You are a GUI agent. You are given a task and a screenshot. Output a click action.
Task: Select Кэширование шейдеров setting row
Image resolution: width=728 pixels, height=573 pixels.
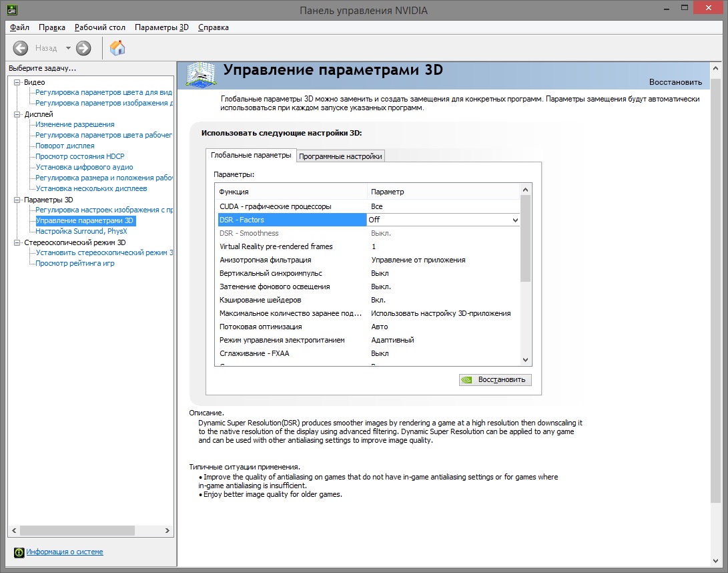[x=368, y=301]
